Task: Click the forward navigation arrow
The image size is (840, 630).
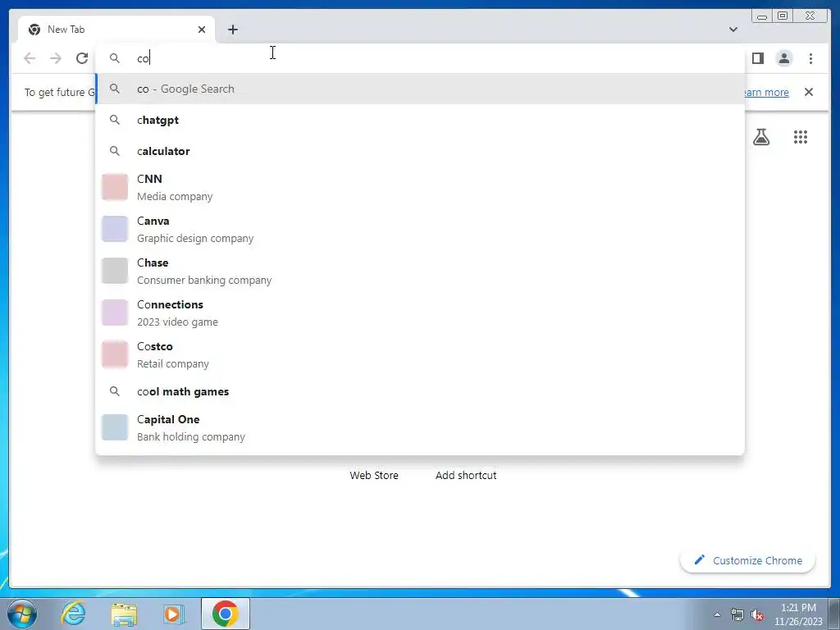Action: click(56, 58)
